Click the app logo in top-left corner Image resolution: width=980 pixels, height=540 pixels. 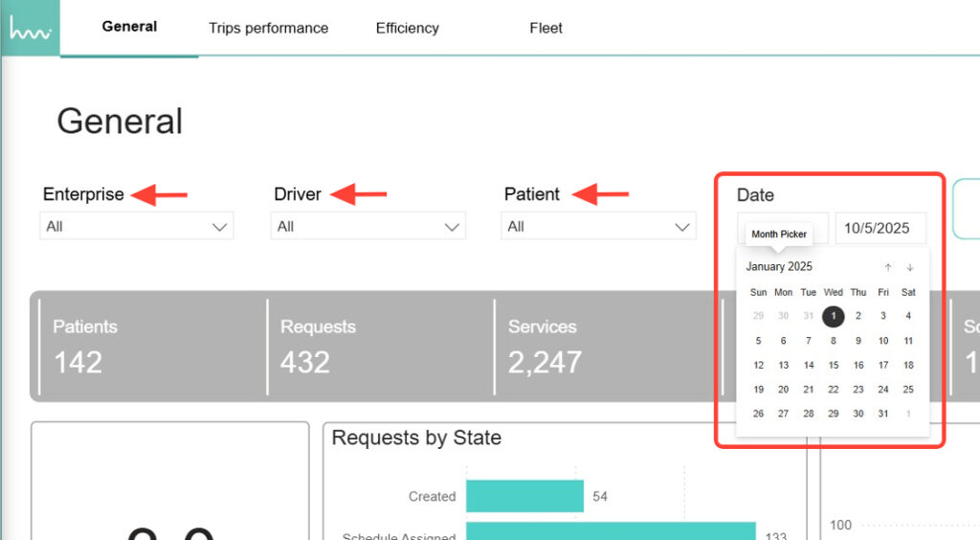(x=30, y=29)
